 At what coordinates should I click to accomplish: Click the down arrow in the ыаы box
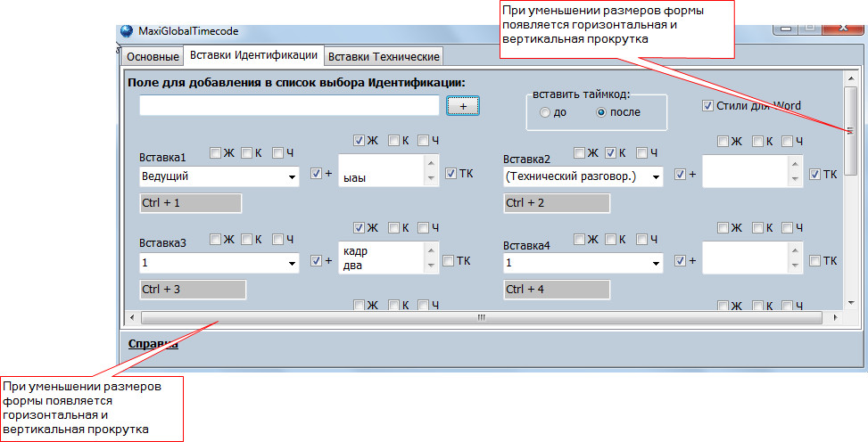431,179
